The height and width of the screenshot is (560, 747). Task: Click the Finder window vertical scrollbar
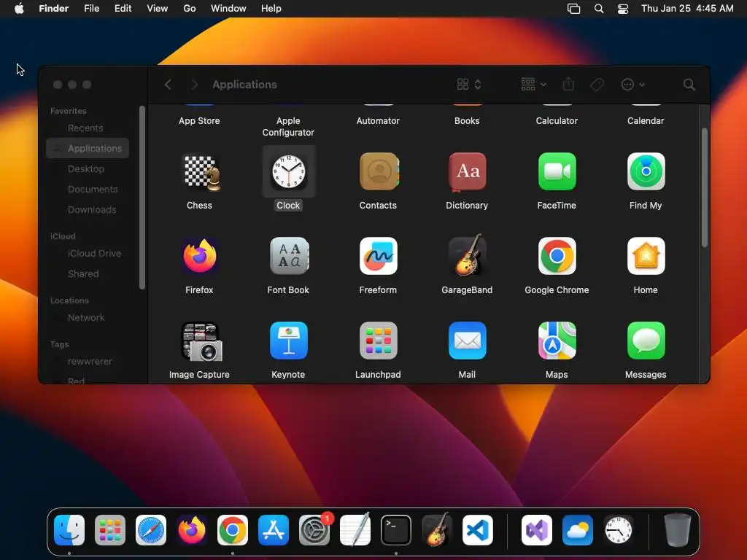705,187
